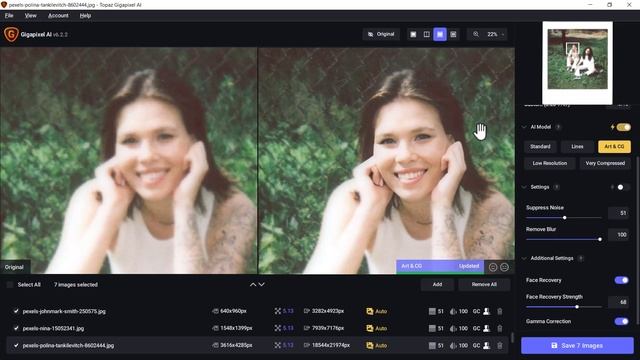Image resolution: width=640 pixels, height=360 pixels.
Task: Delete pexels-johnmark-smith-250575.jpg with trash icon
Action: (x=500, y=311)
